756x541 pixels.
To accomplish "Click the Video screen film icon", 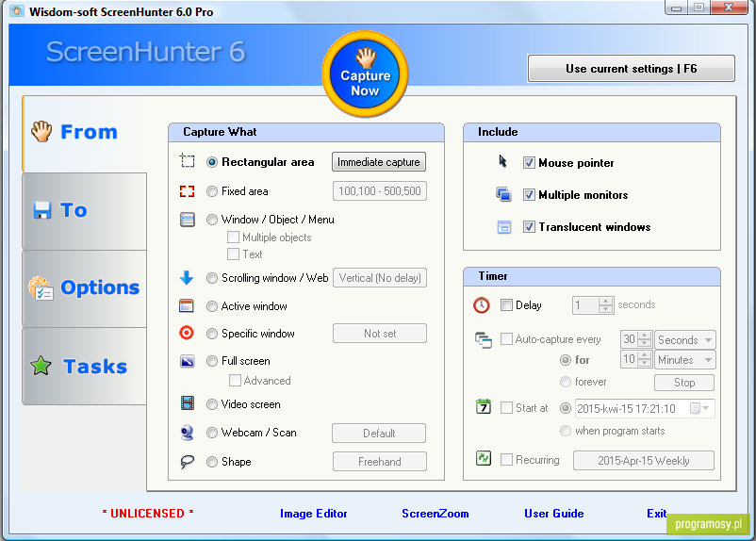I will pos(187,403).
